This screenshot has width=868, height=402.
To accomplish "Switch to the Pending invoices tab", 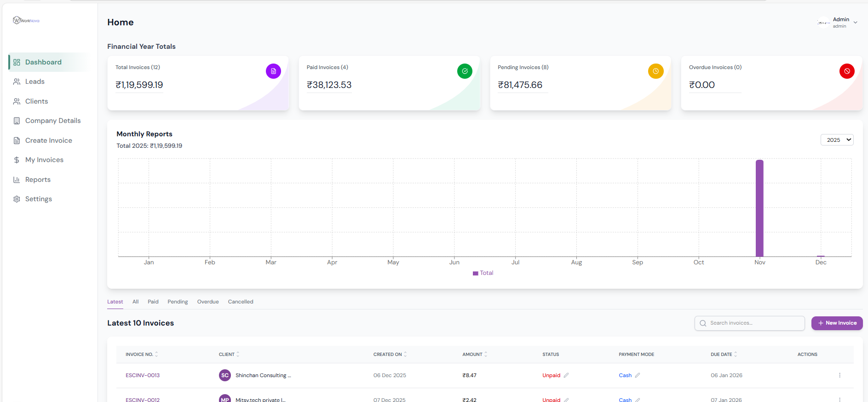I will (x=178, y=302).
